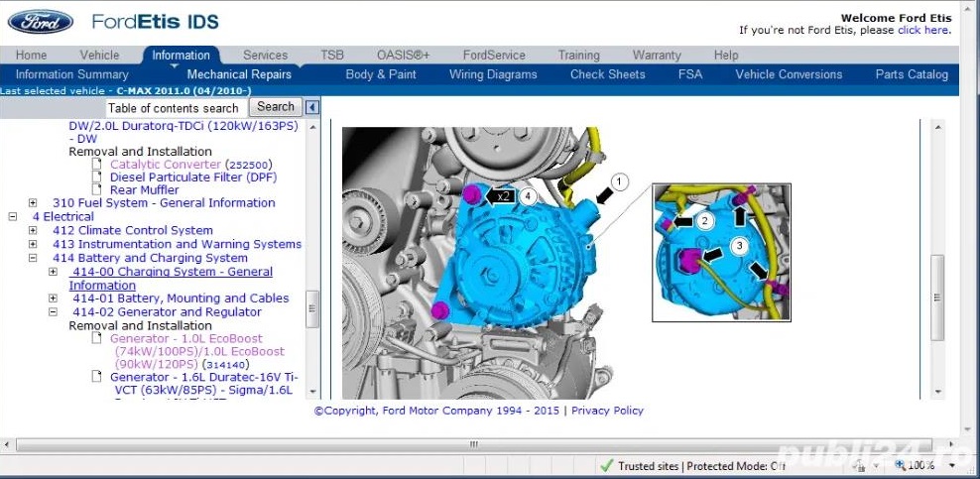
Task: Select Mechanical Repairs submenu
Action: pyautogui.click(x=239, y=74)
